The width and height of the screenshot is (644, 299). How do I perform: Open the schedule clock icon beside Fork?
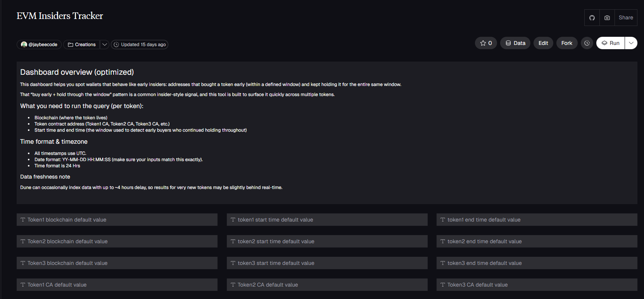[x=587, y=43]
